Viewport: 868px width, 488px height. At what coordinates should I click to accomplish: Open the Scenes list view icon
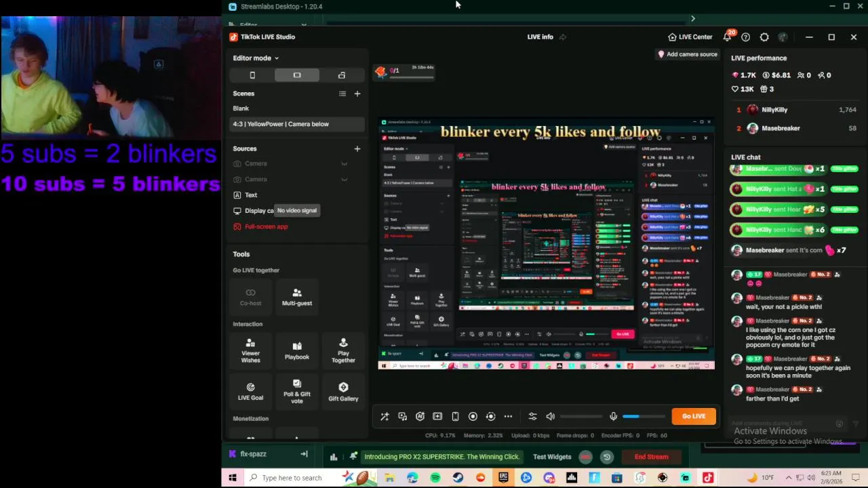(x=342, y=94)
